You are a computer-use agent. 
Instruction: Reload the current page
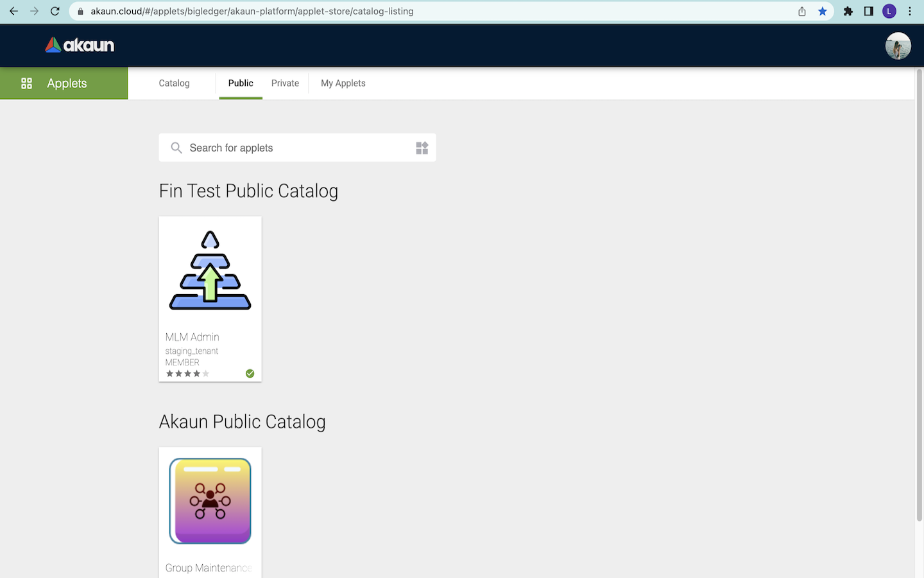(55, 11)
